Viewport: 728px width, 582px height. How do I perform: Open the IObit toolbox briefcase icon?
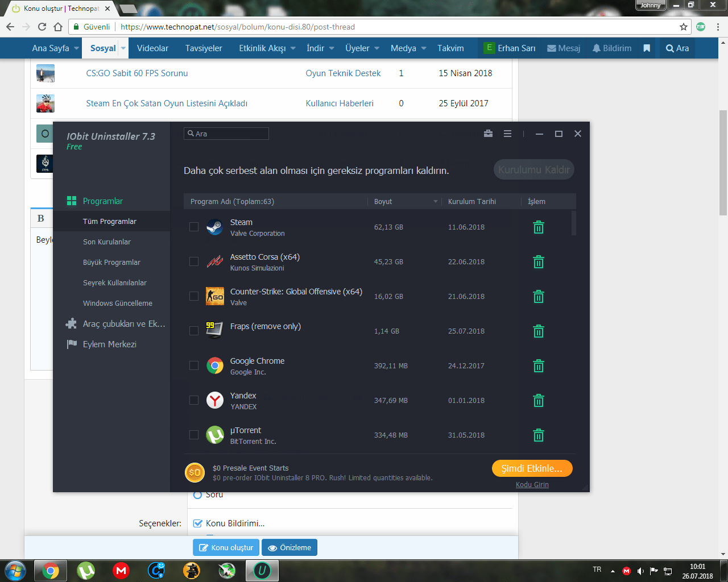pos(488,134)
